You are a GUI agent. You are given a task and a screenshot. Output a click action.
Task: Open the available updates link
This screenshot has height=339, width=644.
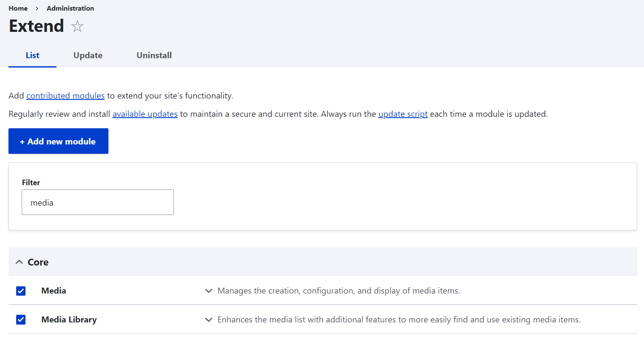145,114
